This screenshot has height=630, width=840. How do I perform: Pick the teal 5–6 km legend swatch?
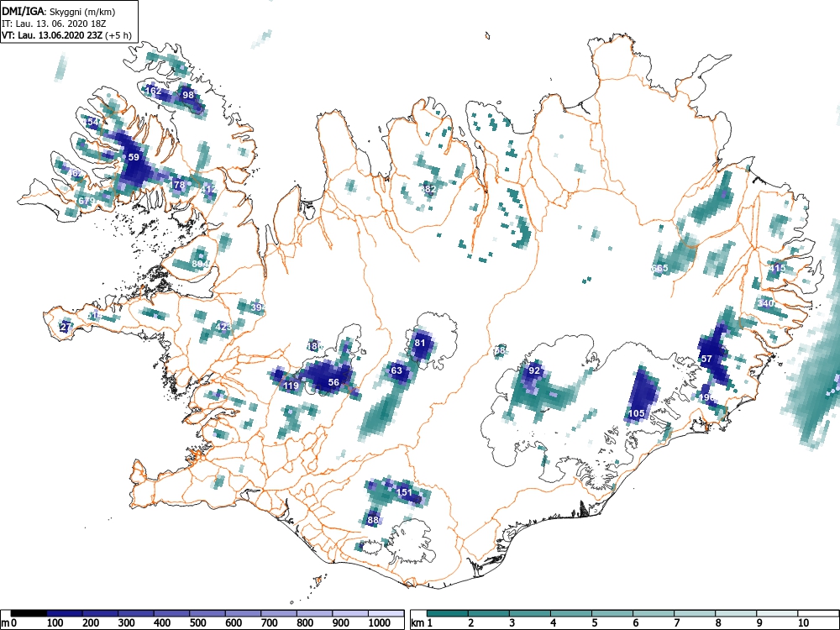612,613
